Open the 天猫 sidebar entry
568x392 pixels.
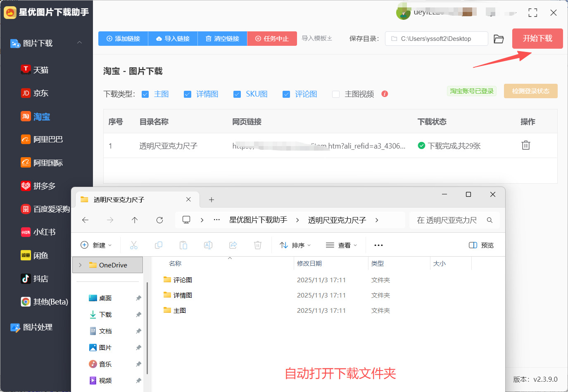(x=35, y=70)
